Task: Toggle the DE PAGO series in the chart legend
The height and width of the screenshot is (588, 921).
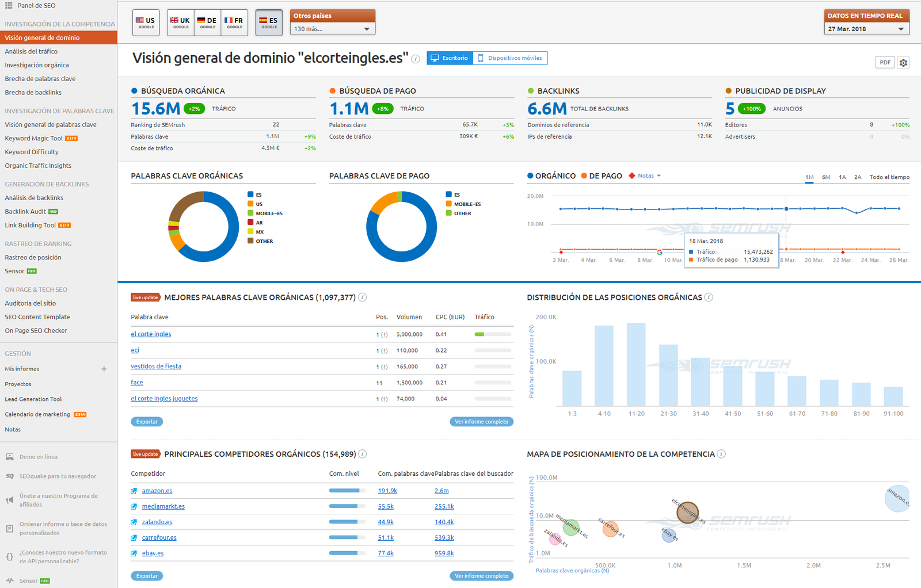Action: [602, 175]
